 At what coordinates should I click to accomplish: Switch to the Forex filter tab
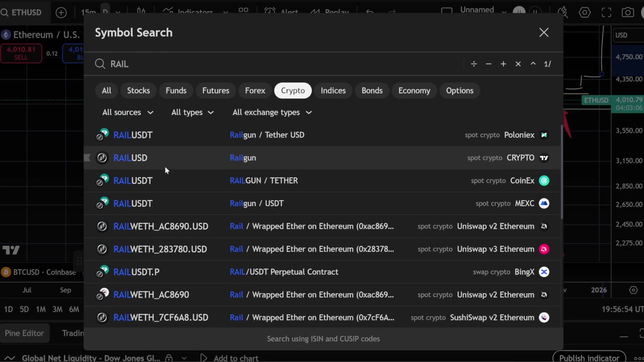pos(255,90)
